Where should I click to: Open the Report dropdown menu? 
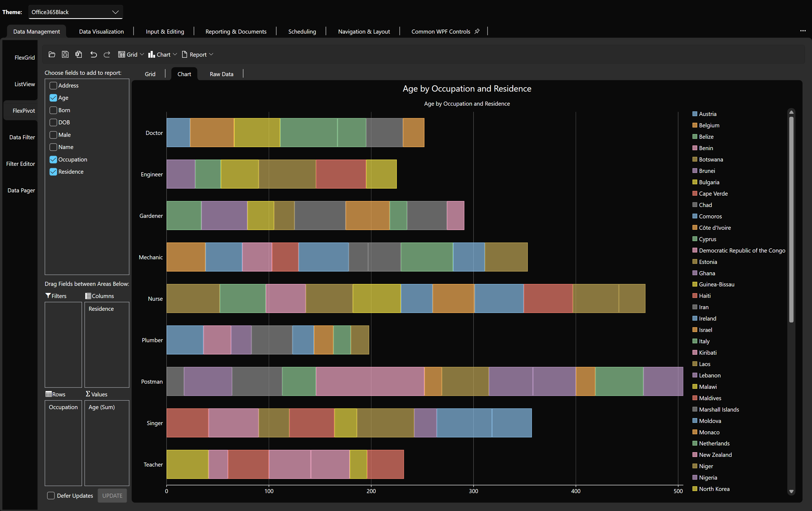(212, 54)
